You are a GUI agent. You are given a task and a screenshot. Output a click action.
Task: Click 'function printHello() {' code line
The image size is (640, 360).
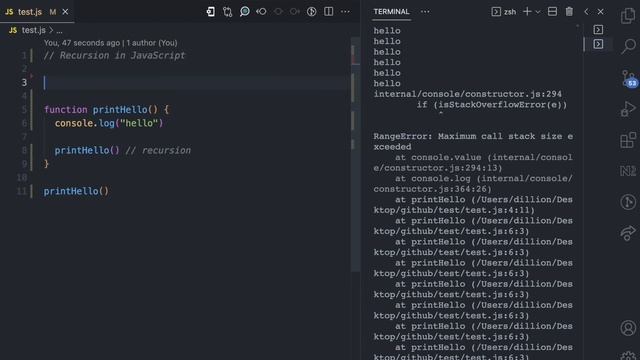[106, 110]
